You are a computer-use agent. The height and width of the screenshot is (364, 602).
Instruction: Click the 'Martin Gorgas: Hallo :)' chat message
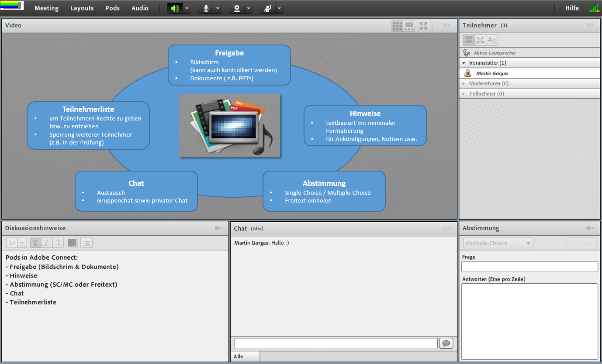[262, 243]
